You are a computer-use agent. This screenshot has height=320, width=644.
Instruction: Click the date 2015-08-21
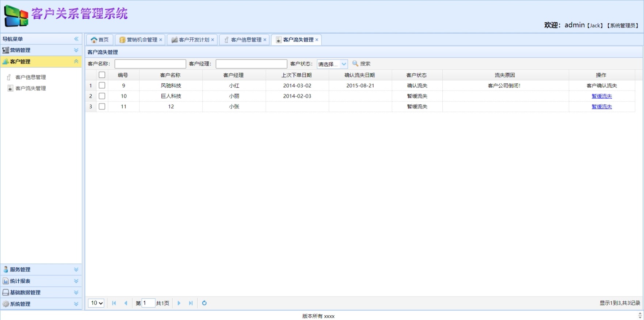pos(360,85)
